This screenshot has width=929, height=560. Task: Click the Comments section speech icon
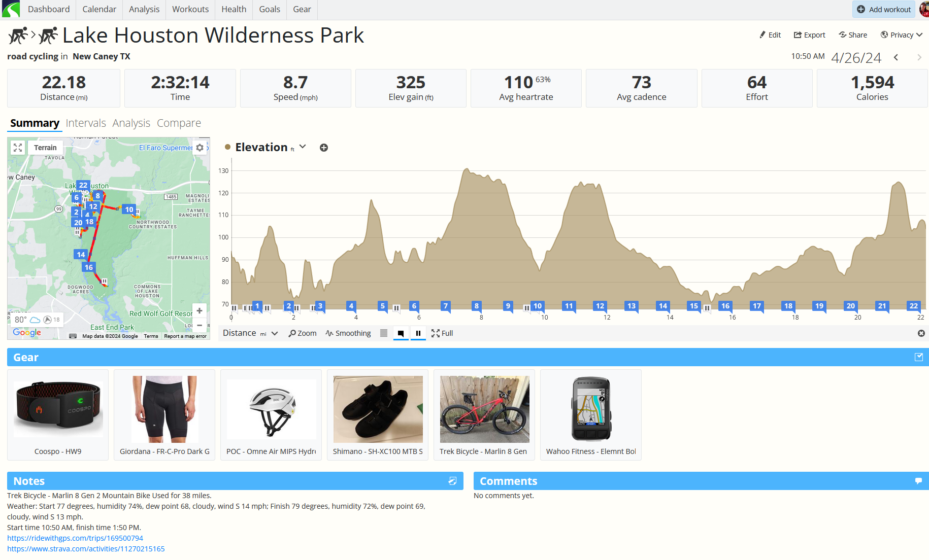point(918,481)
